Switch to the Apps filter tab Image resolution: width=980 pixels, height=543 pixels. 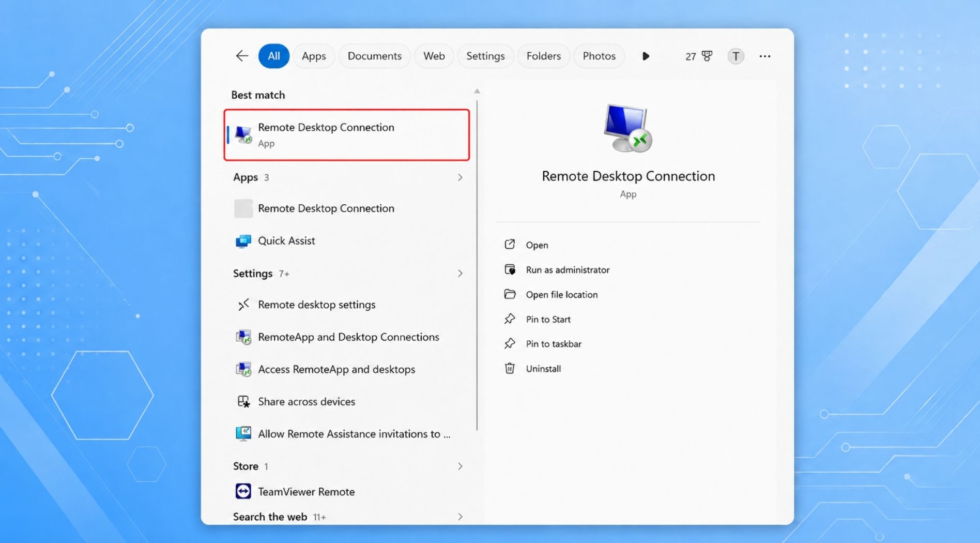point(314,56)
